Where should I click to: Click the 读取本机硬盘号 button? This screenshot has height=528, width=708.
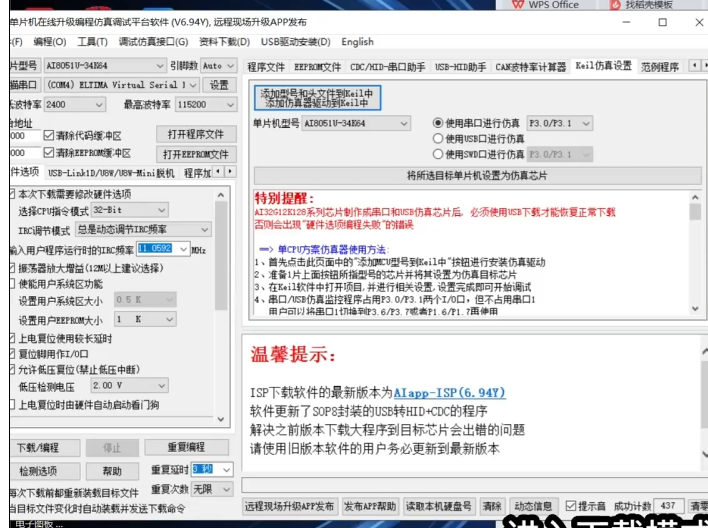point(438,507)
